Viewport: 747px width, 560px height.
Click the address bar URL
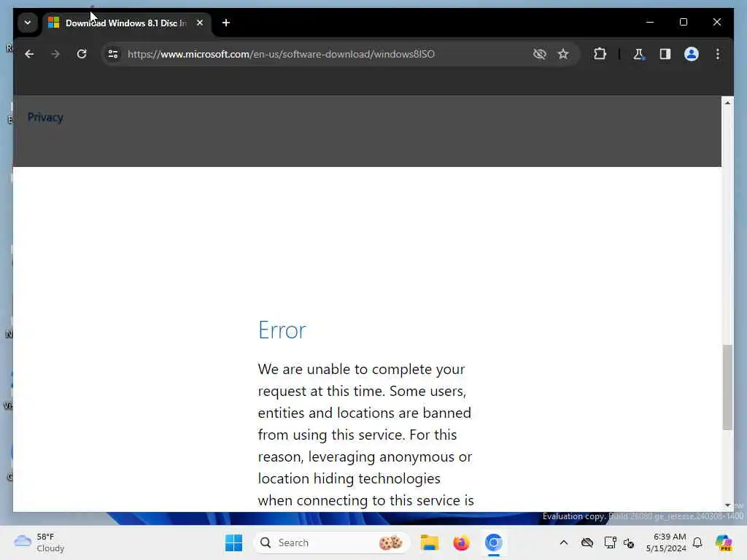(x=281, y=54)
